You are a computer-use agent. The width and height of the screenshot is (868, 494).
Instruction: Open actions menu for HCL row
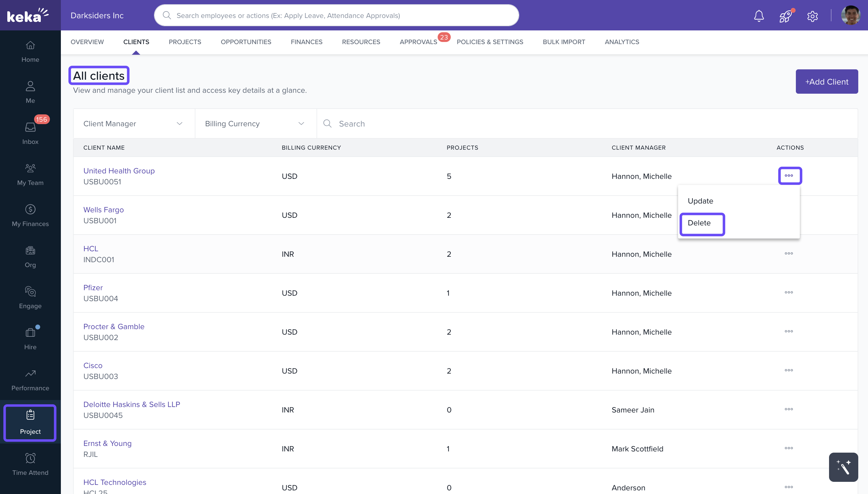[789, 253]
